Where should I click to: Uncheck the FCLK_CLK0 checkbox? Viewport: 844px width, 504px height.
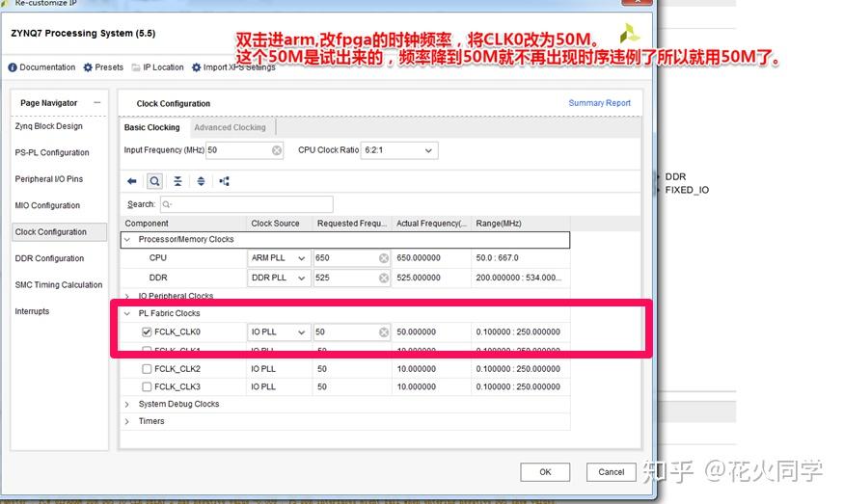tap(147, 332)
